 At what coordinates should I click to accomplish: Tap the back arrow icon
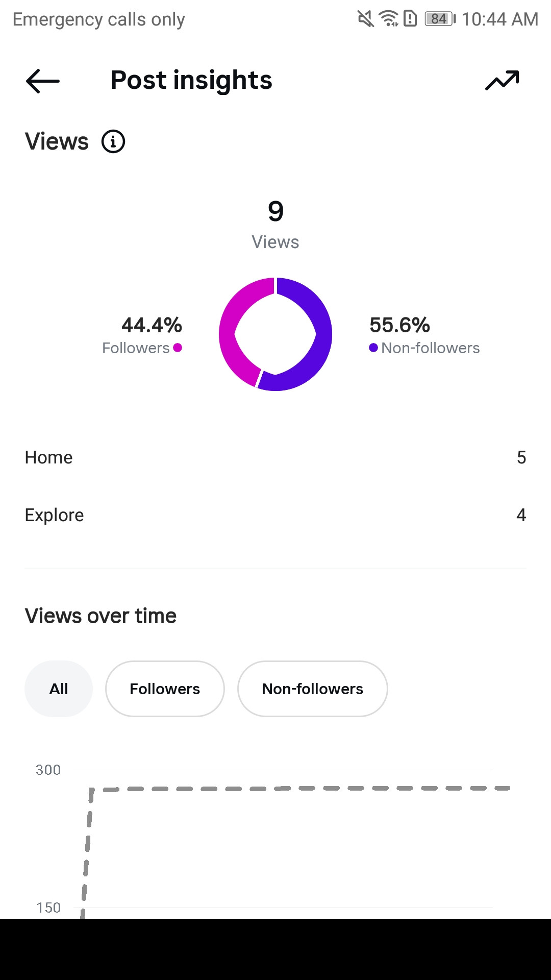(43, 81)
